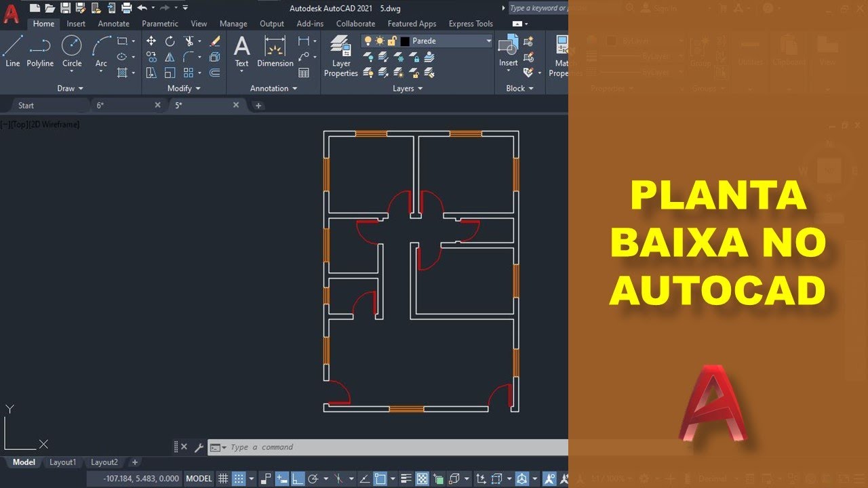Click the Offset tool
Viewport: 868px width, 488px height.
click(215, 73)
